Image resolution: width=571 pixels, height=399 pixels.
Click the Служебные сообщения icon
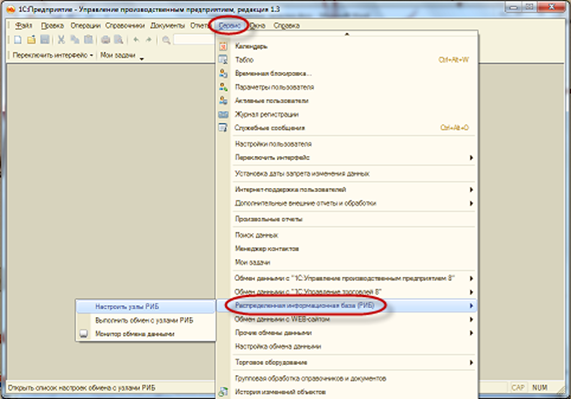(223, 128)
